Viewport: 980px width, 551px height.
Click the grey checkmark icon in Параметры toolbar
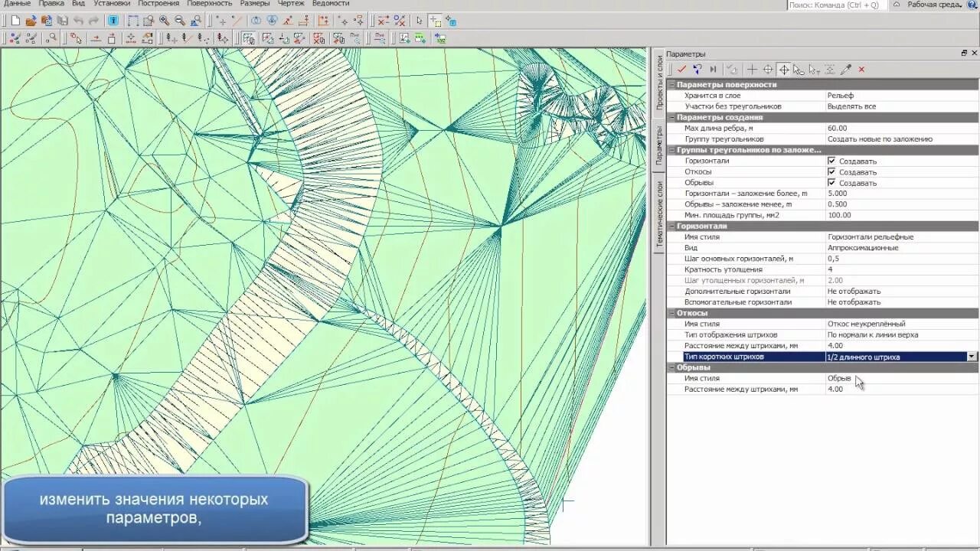coord(732,69)
